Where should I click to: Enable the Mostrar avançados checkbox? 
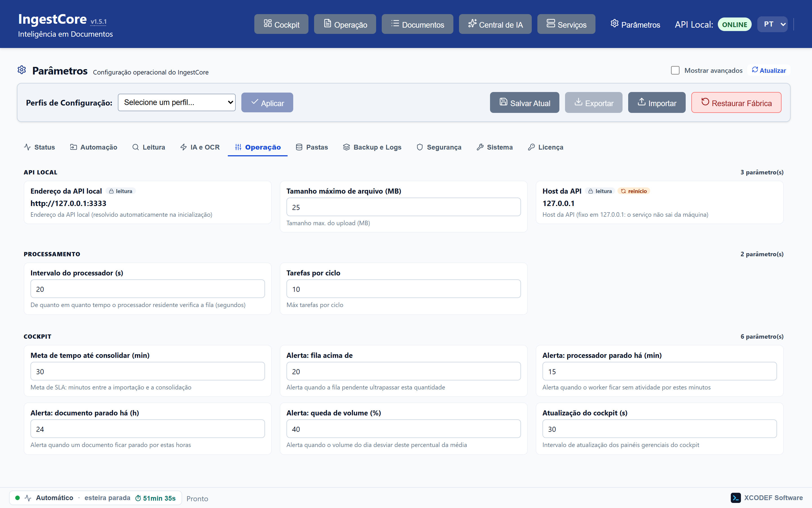pos(675,71)
